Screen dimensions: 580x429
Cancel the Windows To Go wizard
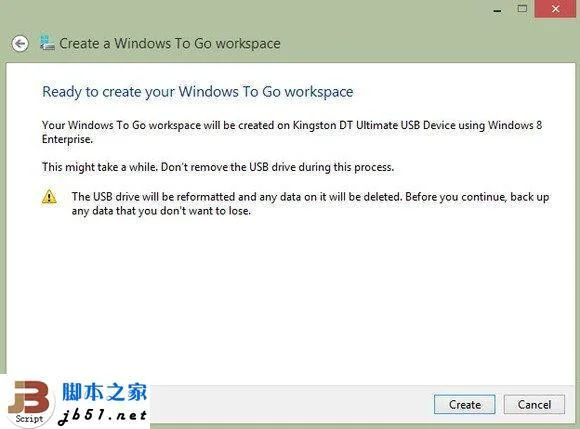coord(534,405)
